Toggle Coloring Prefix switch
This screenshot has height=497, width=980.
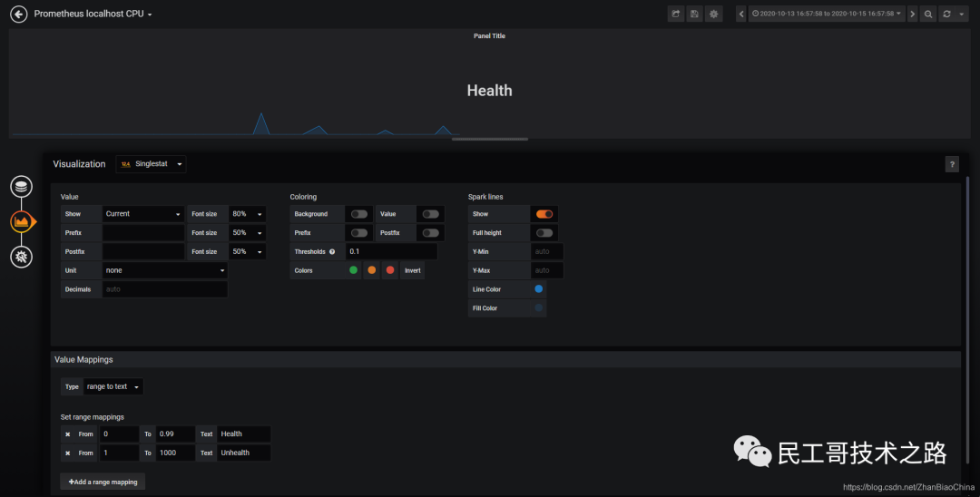(359, 233)
